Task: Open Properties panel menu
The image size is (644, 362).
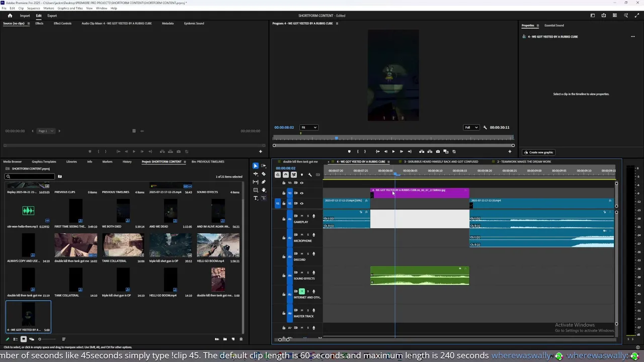Action: (537, 25)
